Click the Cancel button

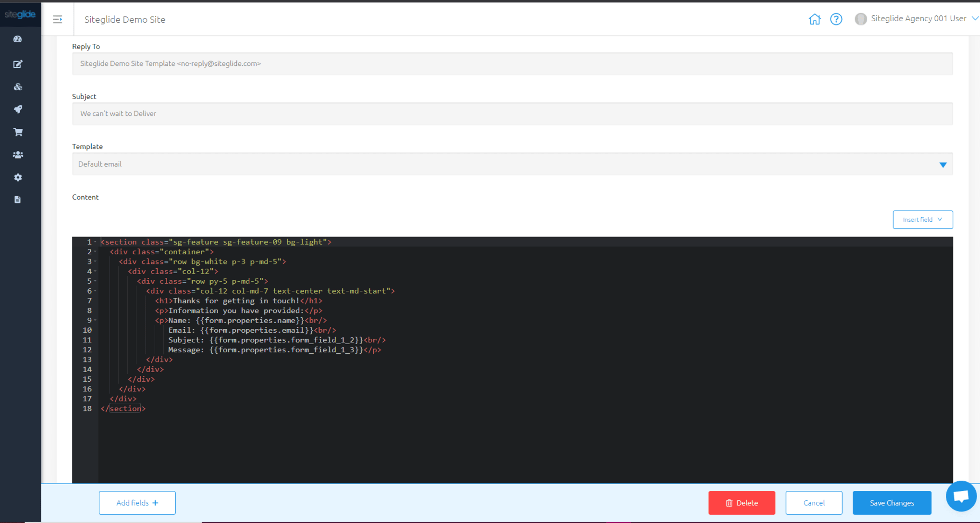point(814,503)
